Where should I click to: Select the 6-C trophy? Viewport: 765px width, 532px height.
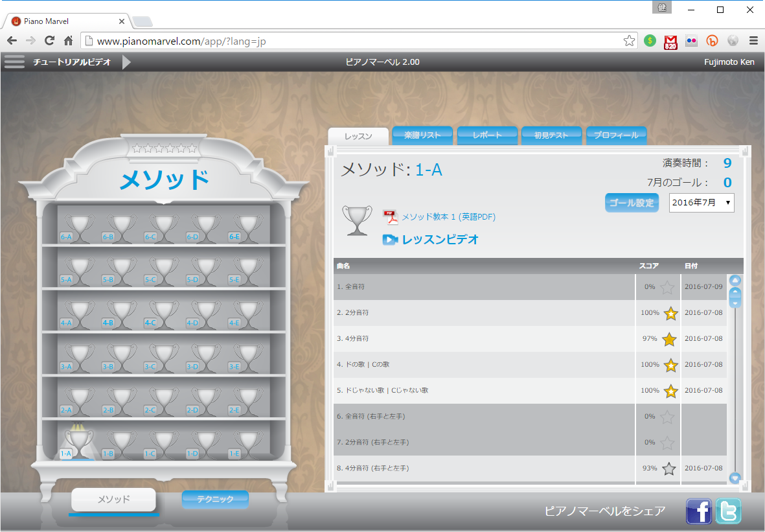click(x=163, y=228)
